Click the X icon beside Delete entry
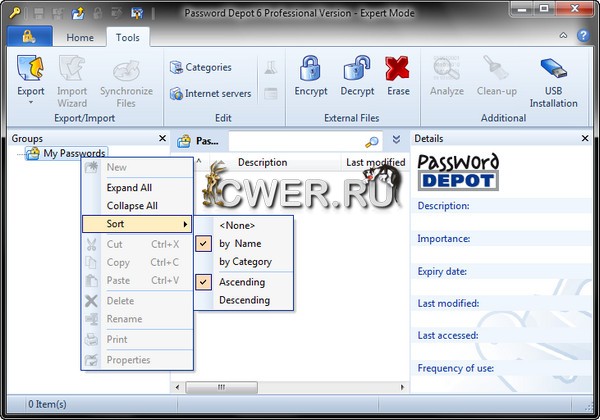 click(91, 301)
